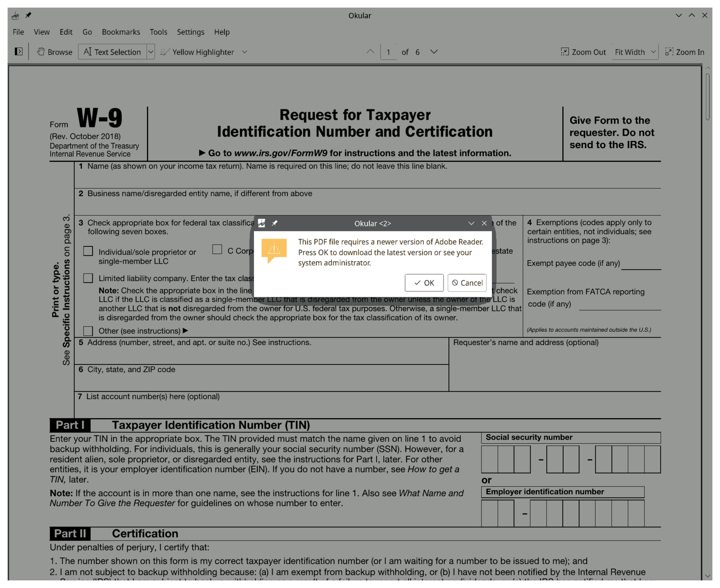Select the Yellow Highlighter tool
This screenshot has width=720, height=588.
[198, 52]
